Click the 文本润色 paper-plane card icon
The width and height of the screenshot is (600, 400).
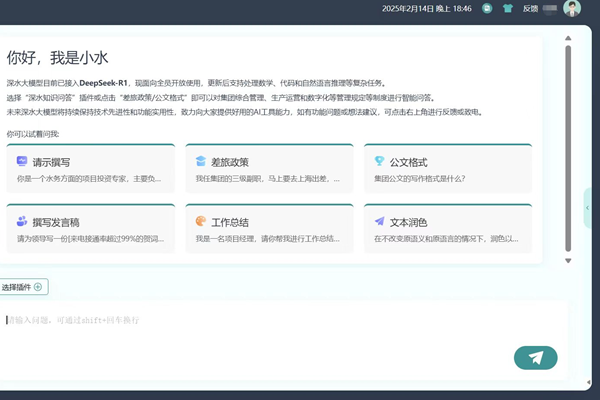(379, 221)
